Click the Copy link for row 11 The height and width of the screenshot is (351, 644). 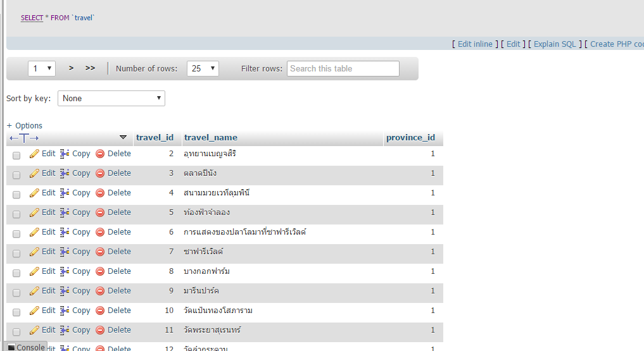81,331
